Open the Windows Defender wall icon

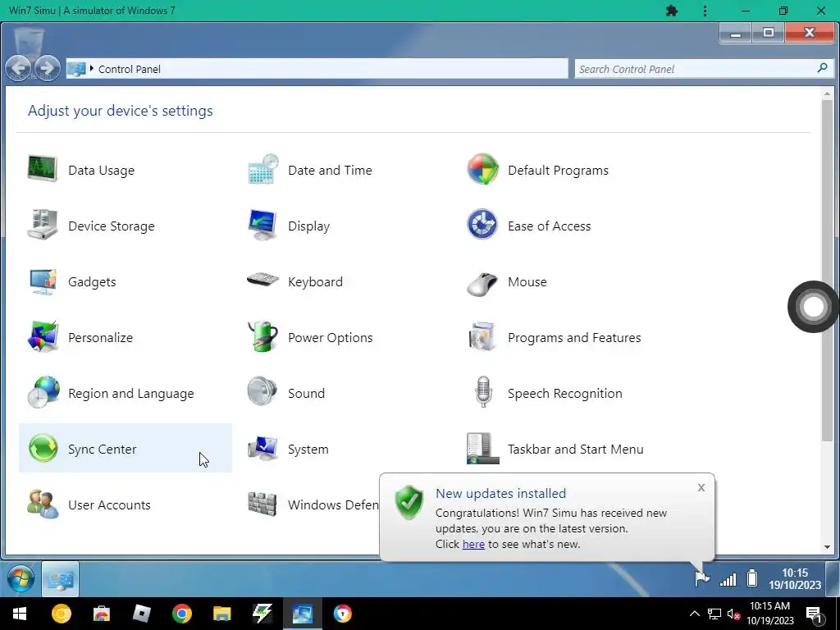coord(262,504)
